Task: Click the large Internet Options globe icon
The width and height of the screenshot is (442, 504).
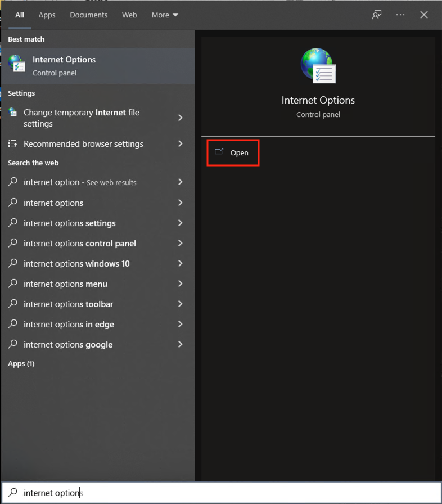Action: [318, 66]
